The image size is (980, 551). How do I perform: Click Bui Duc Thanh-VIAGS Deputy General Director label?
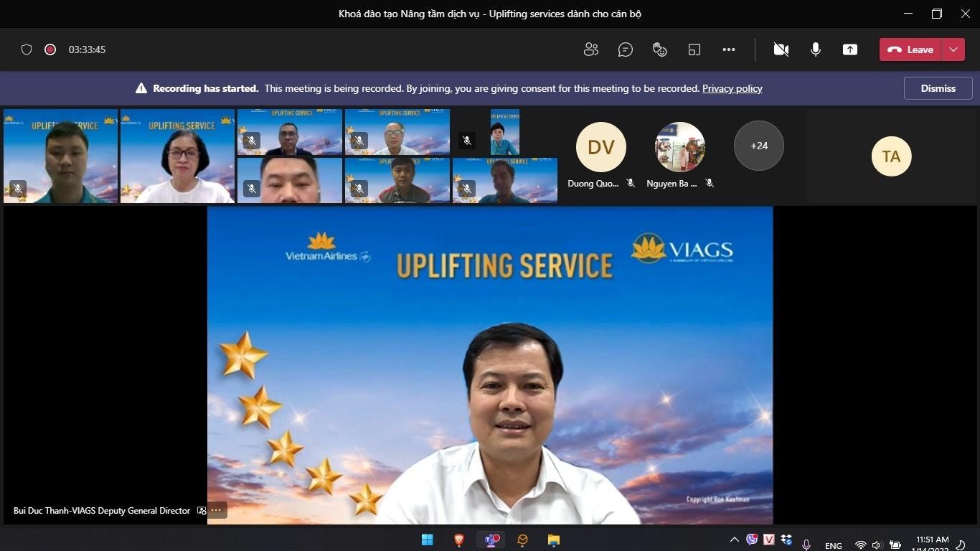click(x=102, y=511)
